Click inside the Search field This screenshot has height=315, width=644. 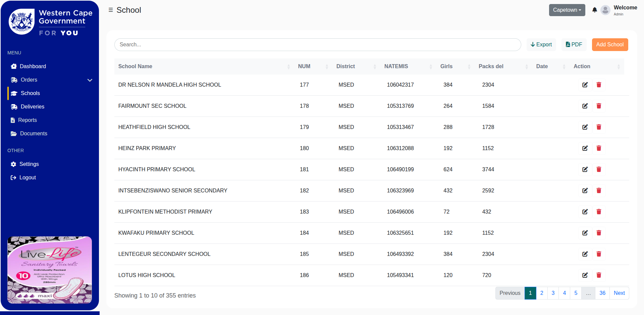318,44
